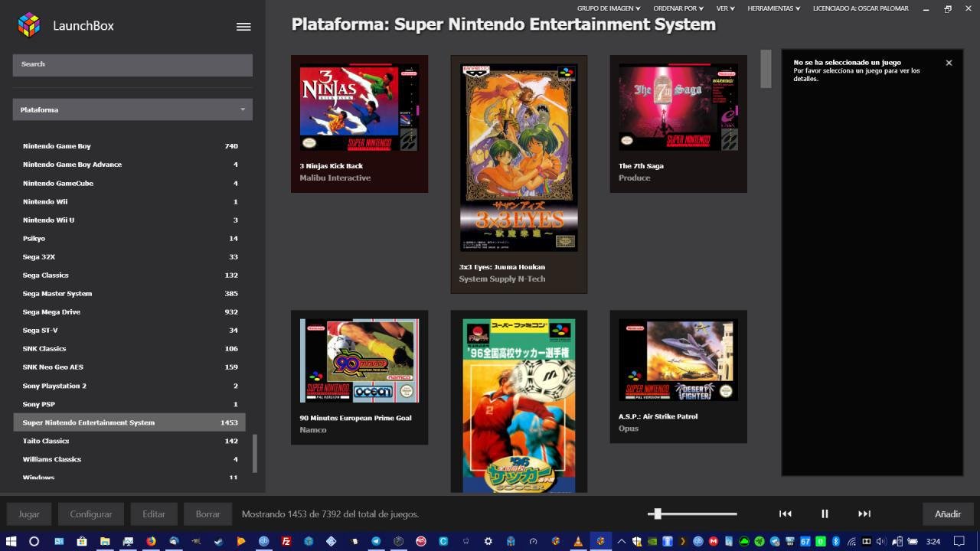980x551 pixels.
Task: Show hidden system tray icons
Action: [622, 541]
